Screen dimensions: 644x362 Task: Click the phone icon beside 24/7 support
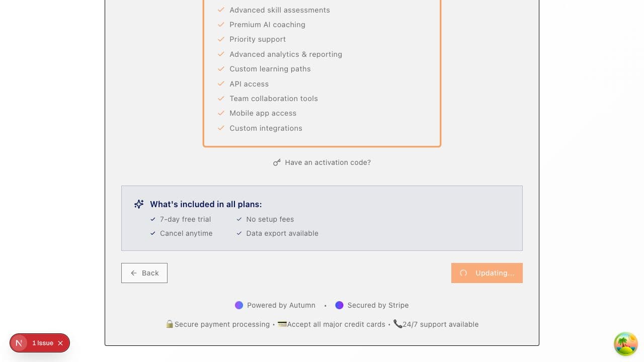click(x=397, y=324)
